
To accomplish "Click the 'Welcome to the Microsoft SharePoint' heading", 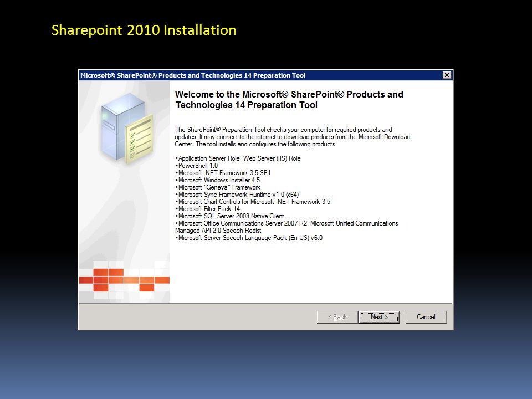I will (289, 99).
